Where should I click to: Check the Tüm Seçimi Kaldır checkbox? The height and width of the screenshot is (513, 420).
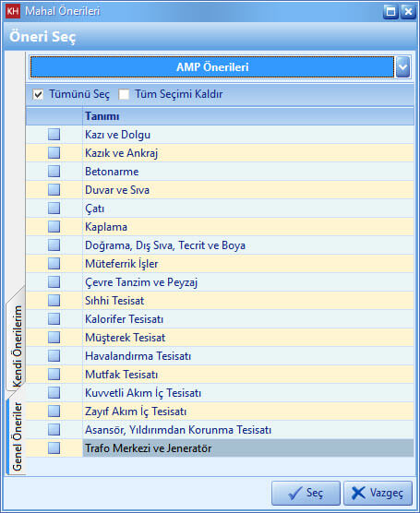[x=124, y=94]
